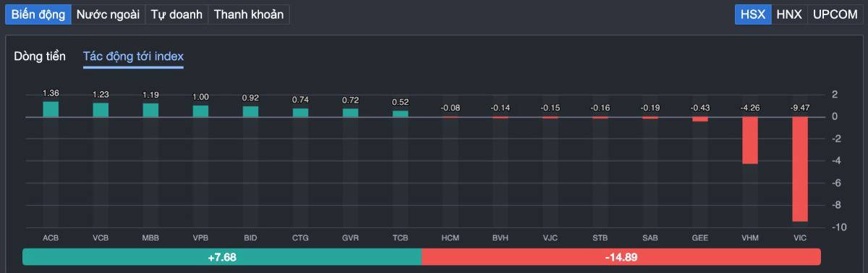Click the -0.14 value above BVH
Viewport: 868px width, 273px height.
pos(500,108)
